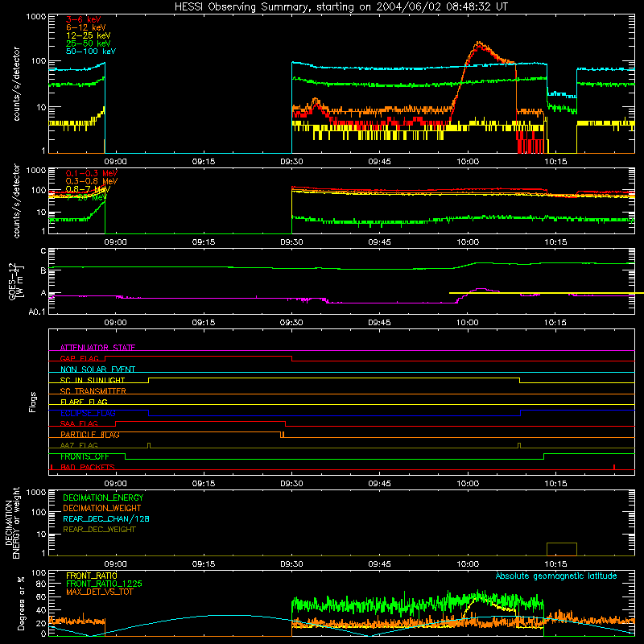Click the C level label on the GOES axis
Viewport: 644px width, 644px height.
(43, 251)
